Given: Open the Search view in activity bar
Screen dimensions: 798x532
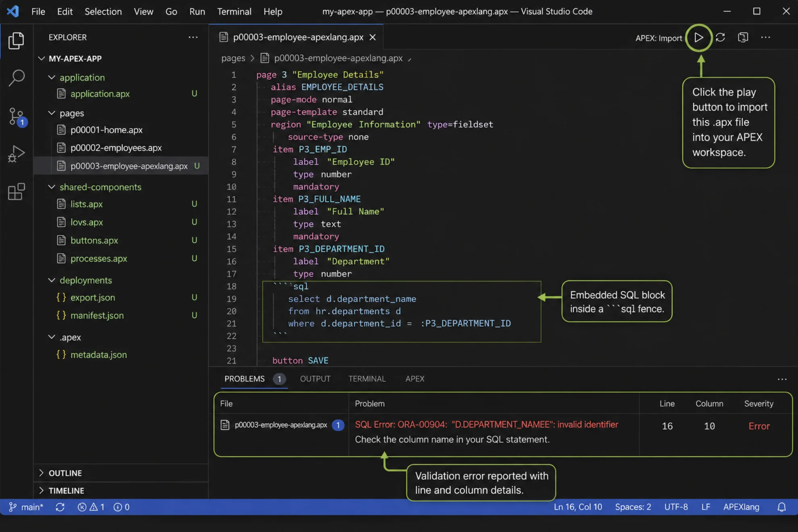Looking at the screenshot, I should [16, 77].
